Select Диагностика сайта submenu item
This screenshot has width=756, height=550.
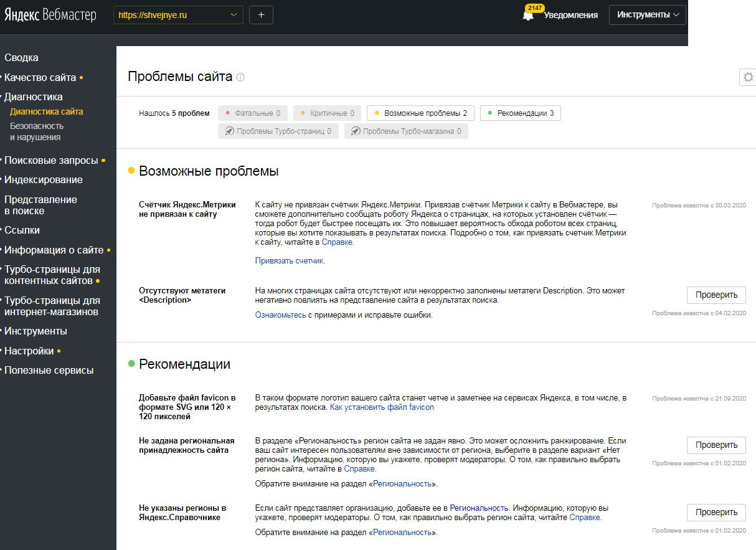(47, 112)
